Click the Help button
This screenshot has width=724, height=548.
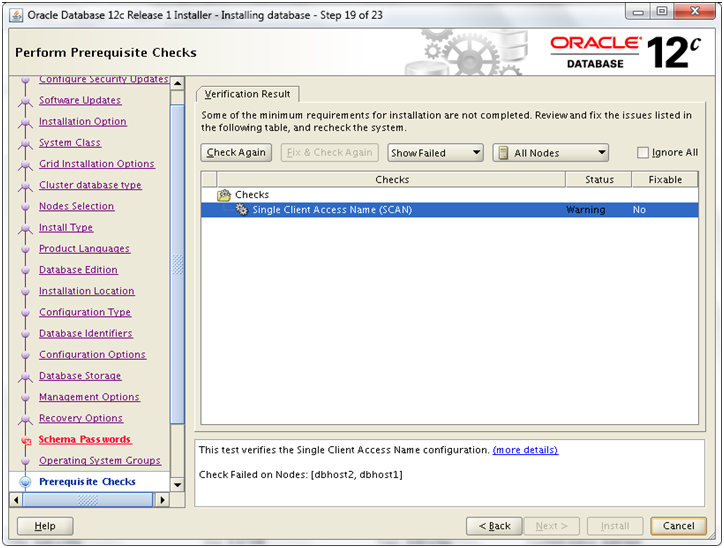(x=45, y=526)
